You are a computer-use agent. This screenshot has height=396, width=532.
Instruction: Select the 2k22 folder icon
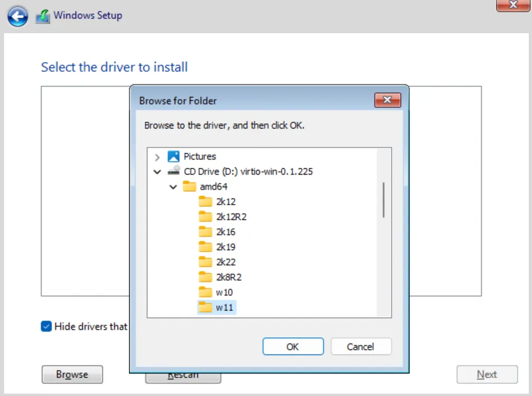206,262
